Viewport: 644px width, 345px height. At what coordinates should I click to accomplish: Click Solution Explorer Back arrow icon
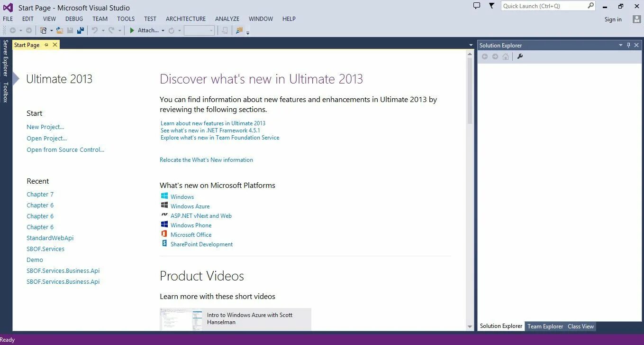pyautogui.click(x=484, y=56)
